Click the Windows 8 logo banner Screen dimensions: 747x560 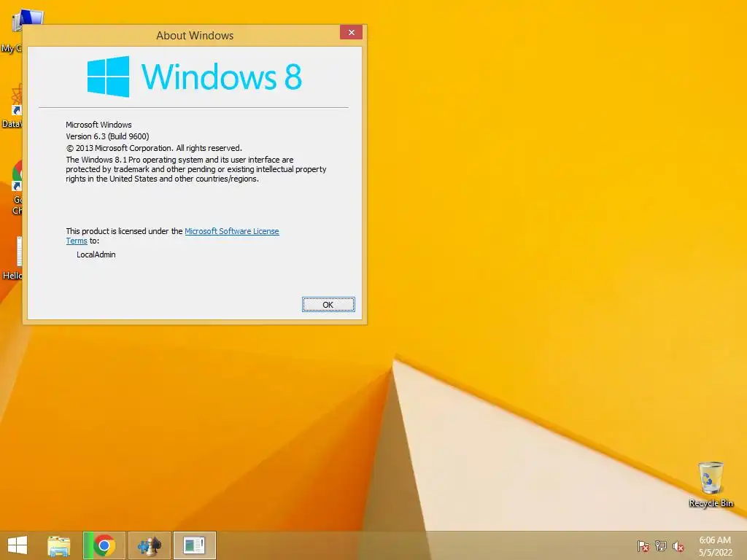[194, 77]
